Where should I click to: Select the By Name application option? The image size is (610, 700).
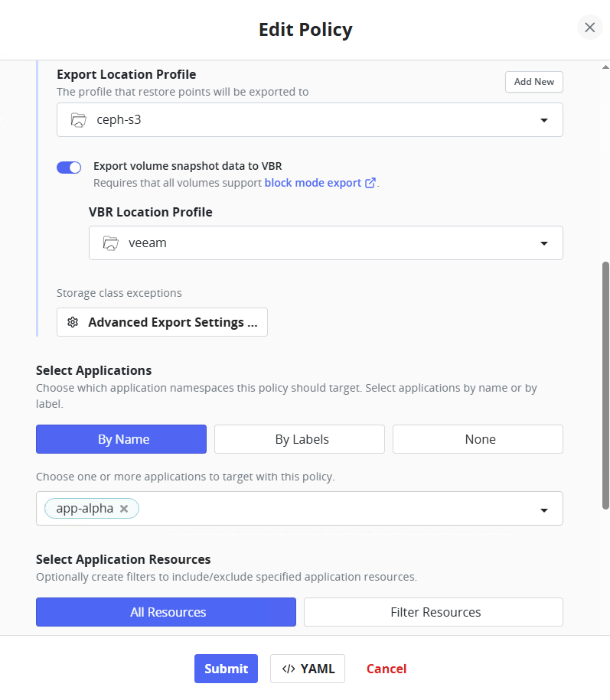[121, 439]
